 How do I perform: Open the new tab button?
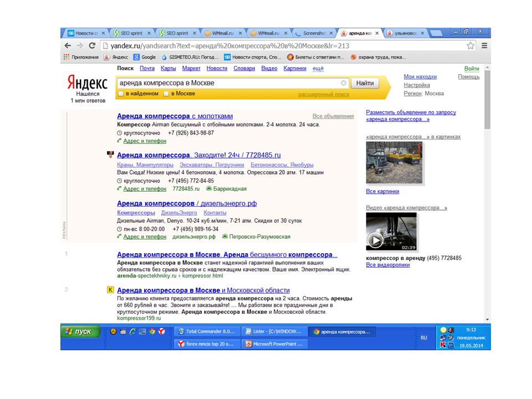coord(437,33)
